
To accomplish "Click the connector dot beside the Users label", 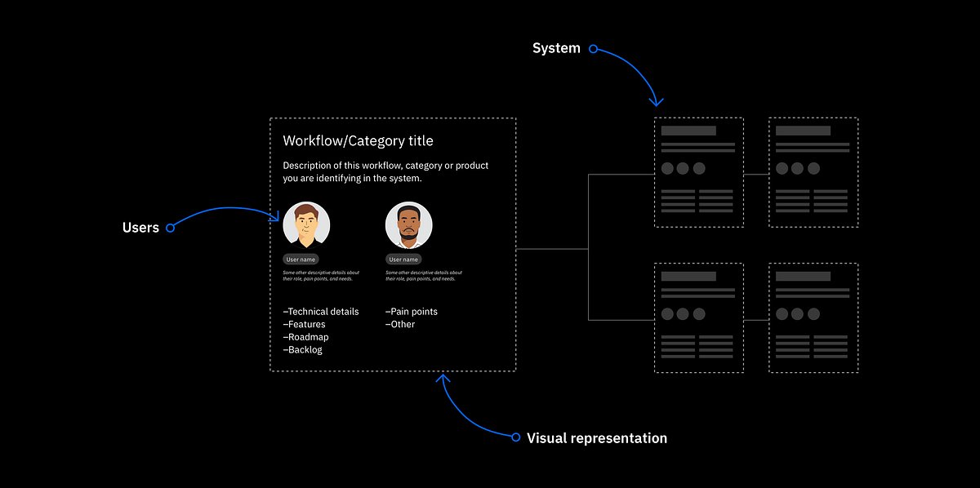I will 170,228.
